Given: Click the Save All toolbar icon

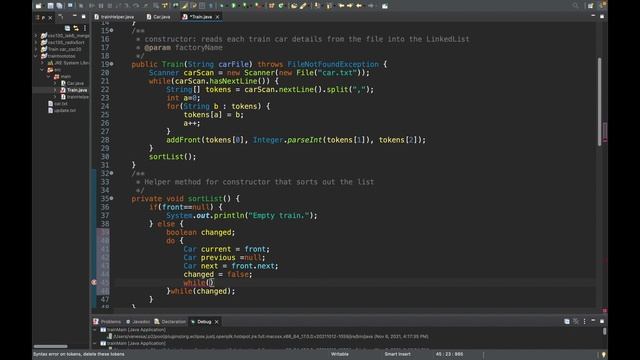Looking at the screenshot, I should click(60, 6).
